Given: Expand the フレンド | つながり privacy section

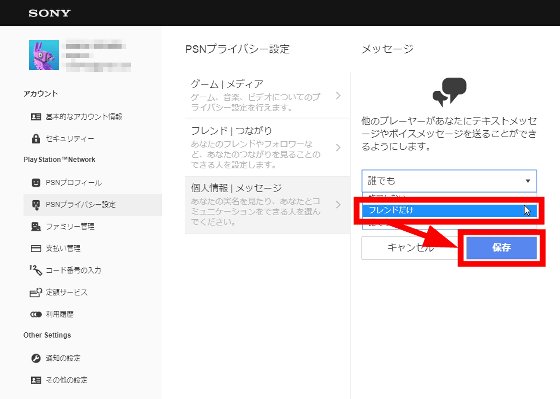Looking at the screenshot, I should (x=267, y=147).
